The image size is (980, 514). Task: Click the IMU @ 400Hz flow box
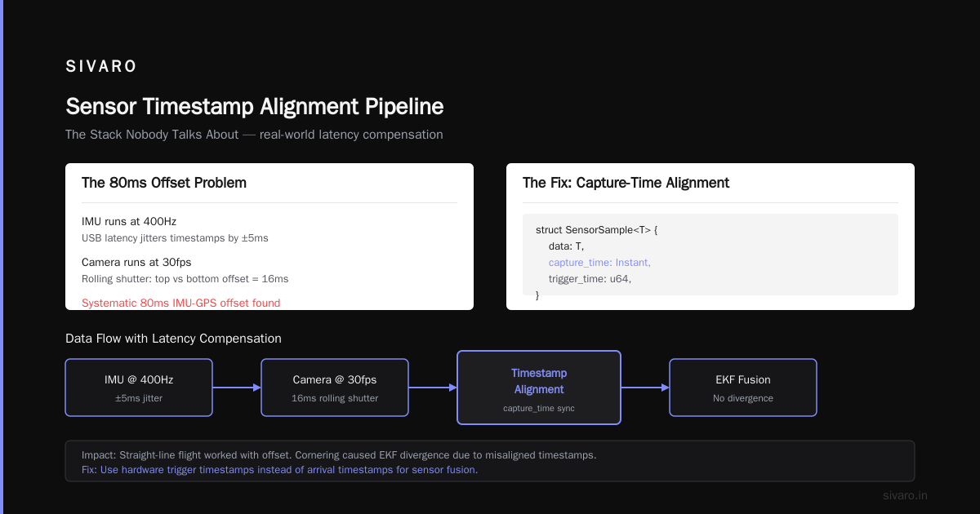pyautogui.click(x=139, y=388)
